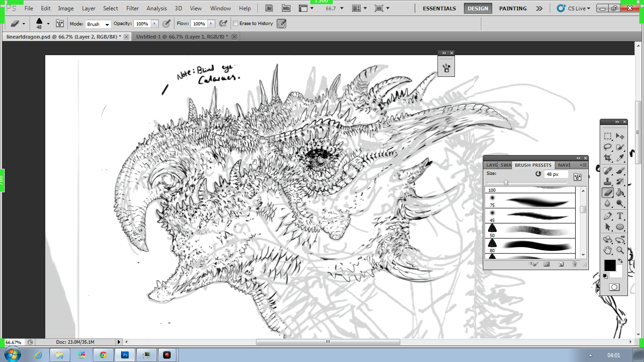This screenshot has width=644, height=362.
Task: Activate the Paint Bucket tool
Action: tap(620, 192)
